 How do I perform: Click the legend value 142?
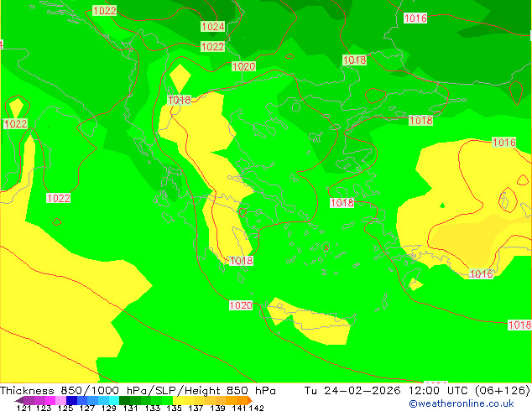(256, 408)
